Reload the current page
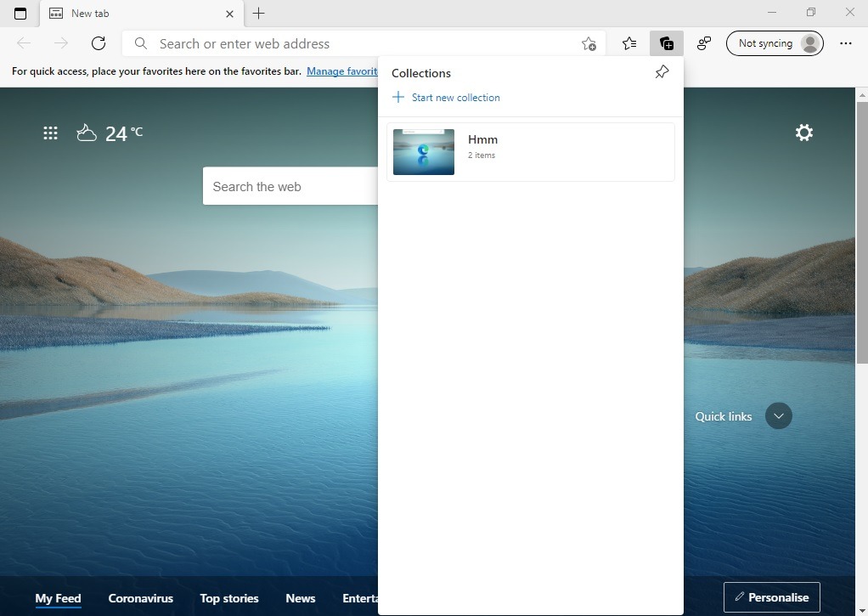The height and width of the screenshot is (616, 868). (98, 43)
